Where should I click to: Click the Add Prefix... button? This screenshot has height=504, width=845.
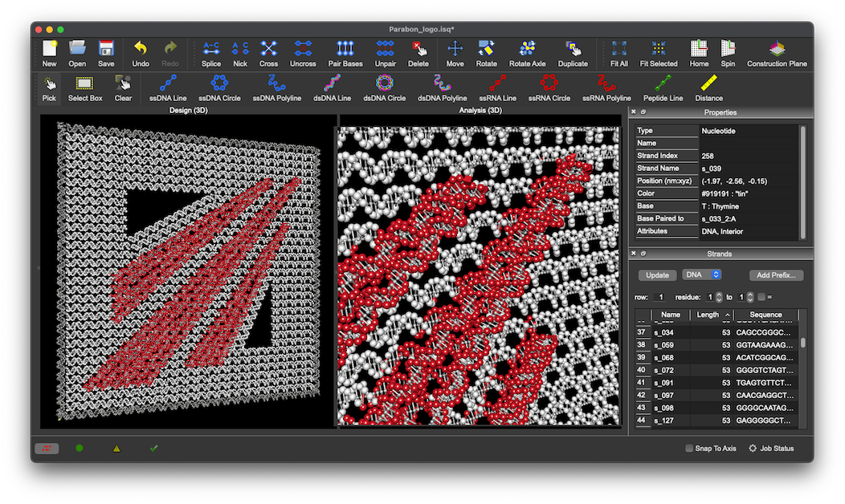776,274
